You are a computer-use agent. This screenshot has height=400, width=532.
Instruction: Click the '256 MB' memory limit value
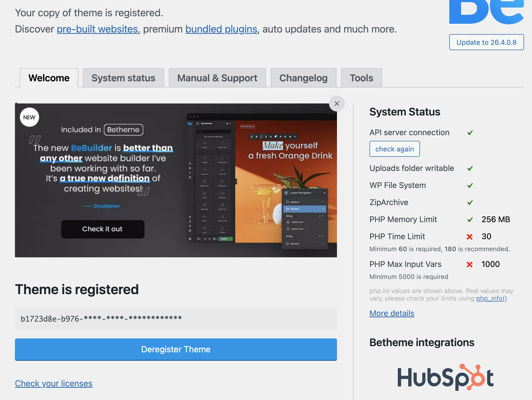click(496, 219)
